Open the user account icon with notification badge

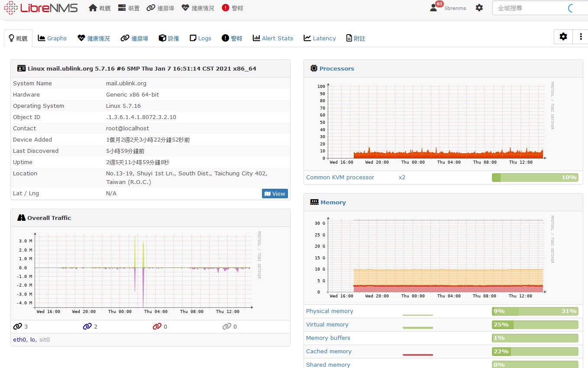434,8
